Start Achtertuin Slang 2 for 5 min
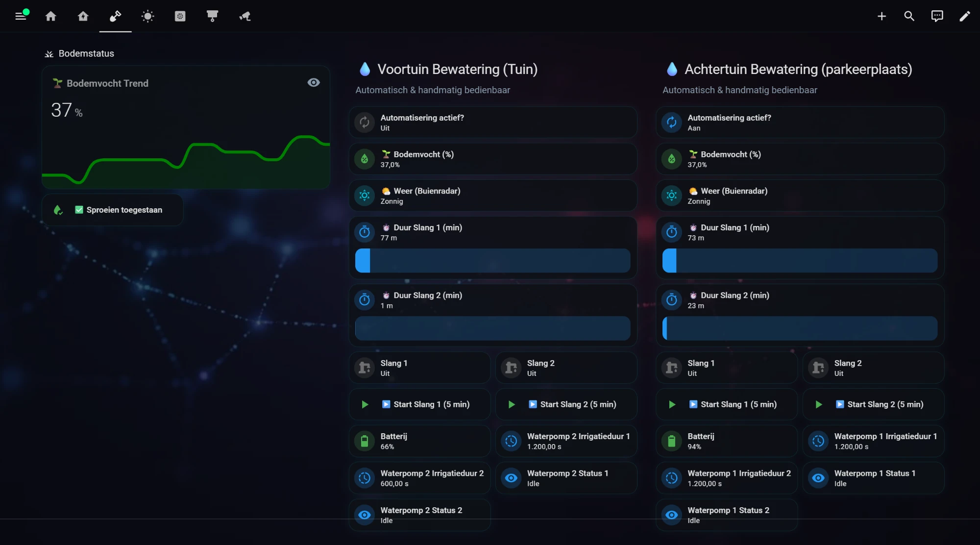The height and width of the screenshot is (545, 980). [874, 404]
